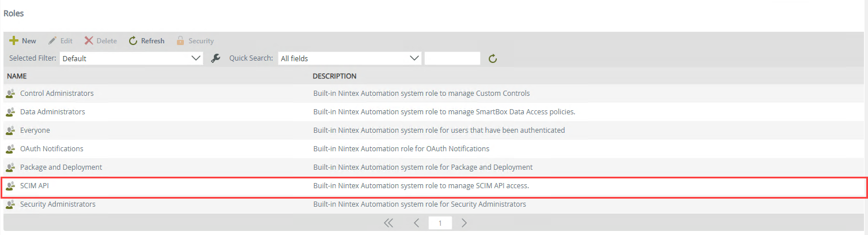Sort by the NAME column header
Viewport: 868px width, 235px height.
pyautogui.click(x=17, y=76)
